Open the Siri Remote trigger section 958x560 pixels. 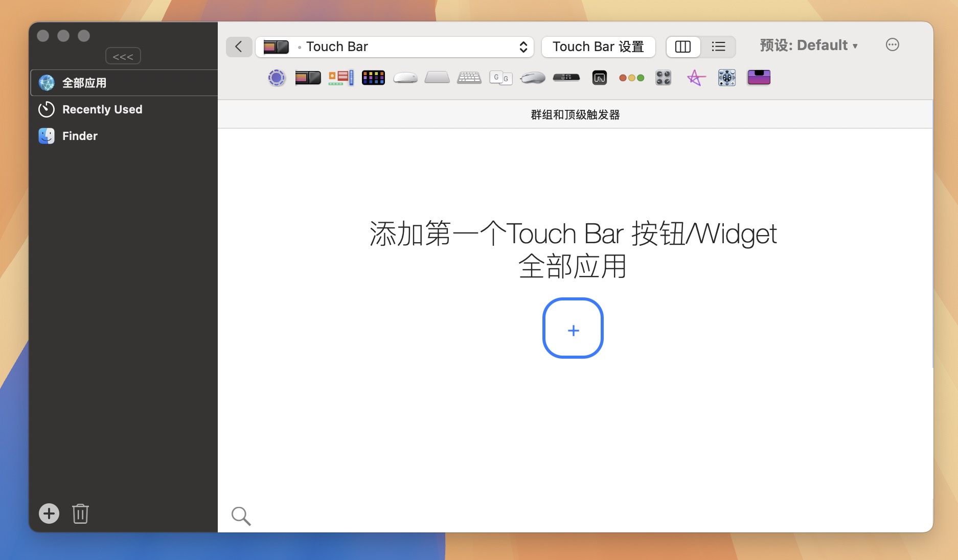tap(566, 78)
